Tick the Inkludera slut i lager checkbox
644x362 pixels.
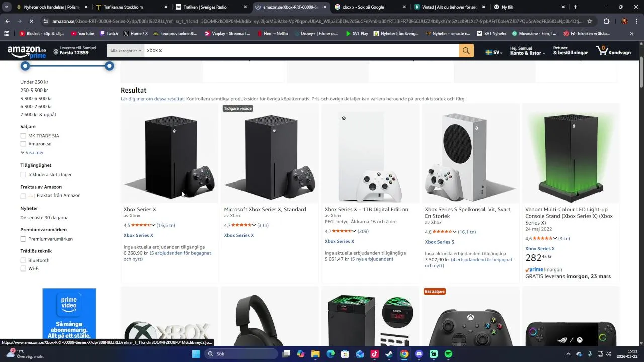[x=23, y=175]
